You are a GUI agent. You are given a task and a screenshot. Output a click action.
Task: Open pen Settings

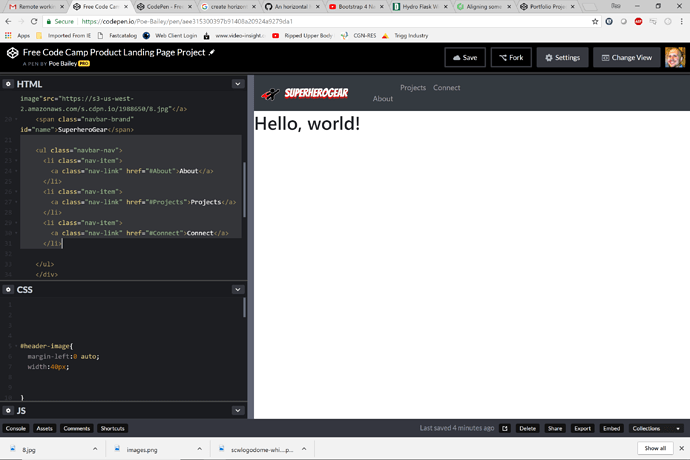pos(562,57)
